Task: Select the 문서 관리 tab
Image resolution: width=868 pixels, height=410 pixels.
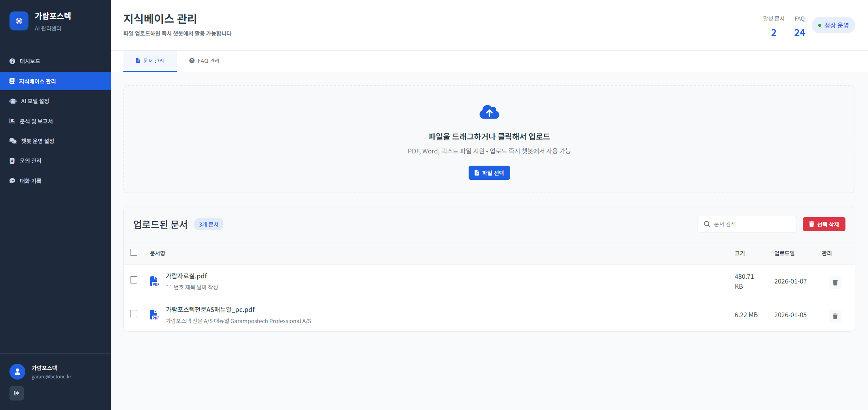Action: [150, 61]
